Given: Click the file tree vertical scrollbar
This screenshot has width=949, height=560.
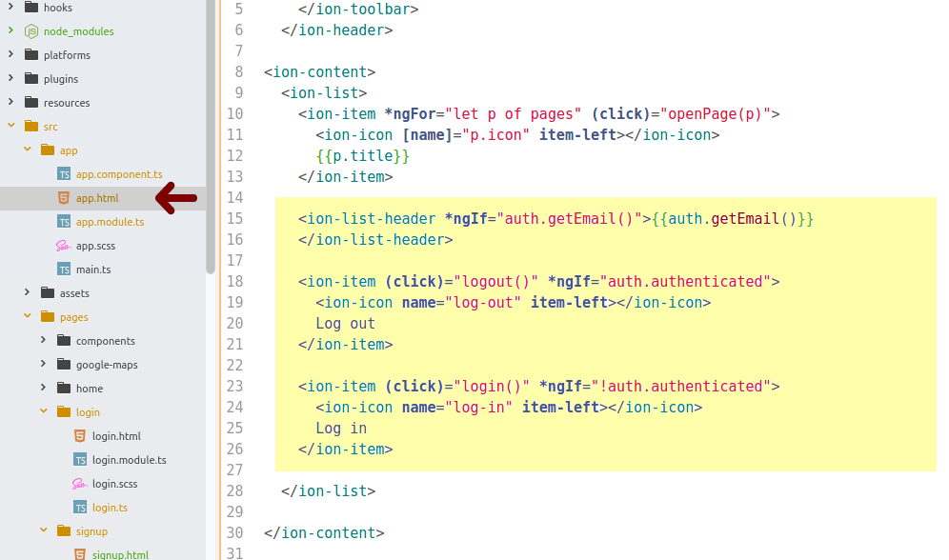Looking at the screenshot, I should pos(211,137).
